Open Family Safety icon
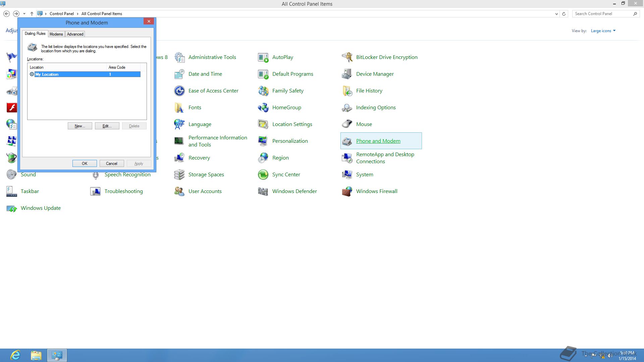 (x=263, y=91)
